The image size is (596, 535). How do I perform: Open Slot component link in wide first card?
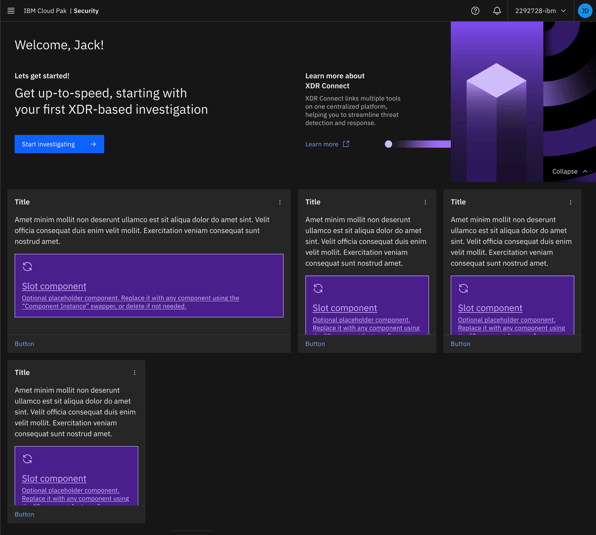pos(54,286)
